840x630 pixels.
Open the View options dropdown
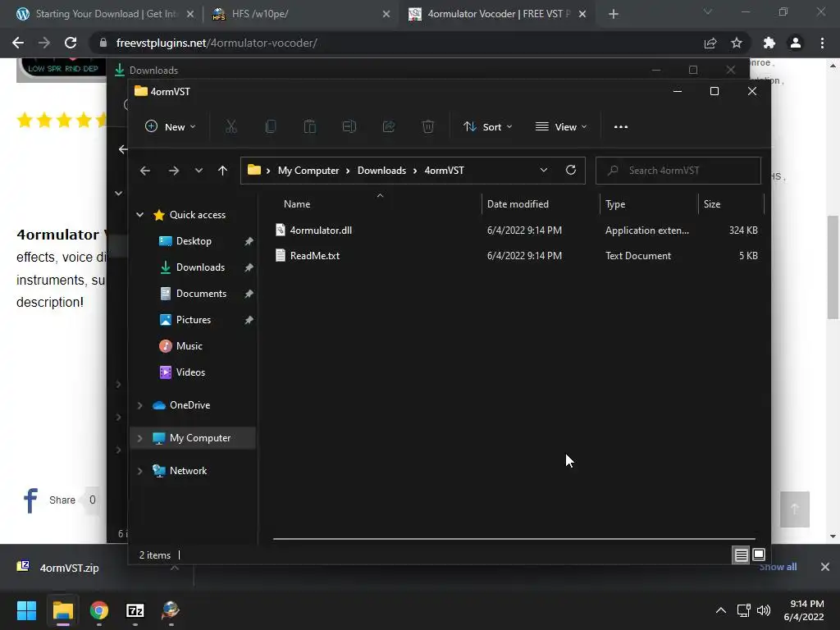coord(561,127)
